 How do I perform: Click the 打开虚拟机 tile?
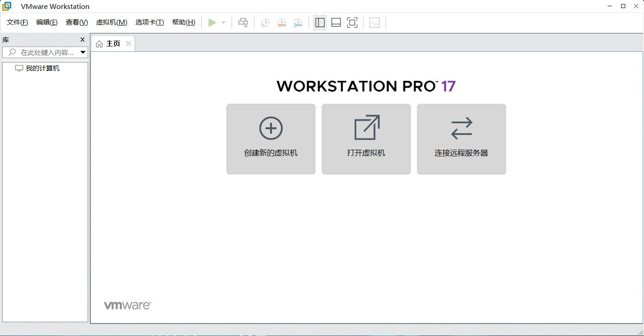[366, 139]
